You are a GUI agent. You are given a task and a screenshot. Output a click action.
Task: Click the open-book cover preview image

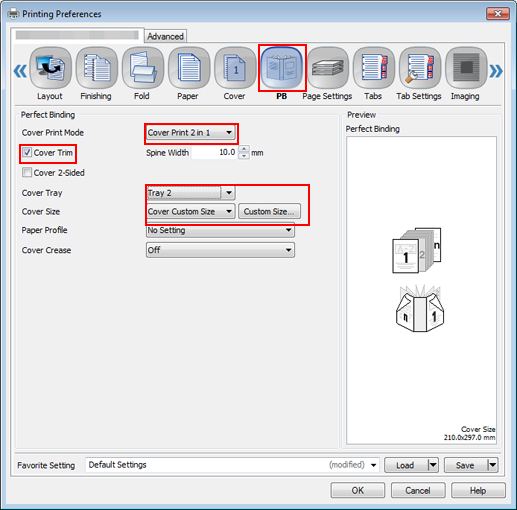point(420,308)
